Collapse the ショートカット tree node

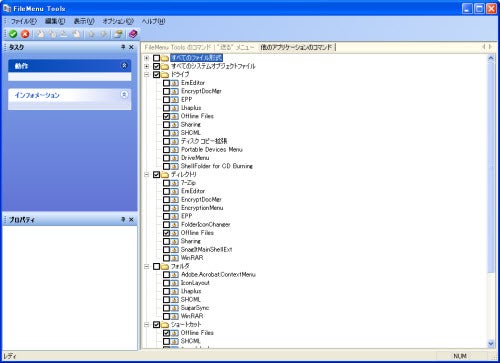146,325
